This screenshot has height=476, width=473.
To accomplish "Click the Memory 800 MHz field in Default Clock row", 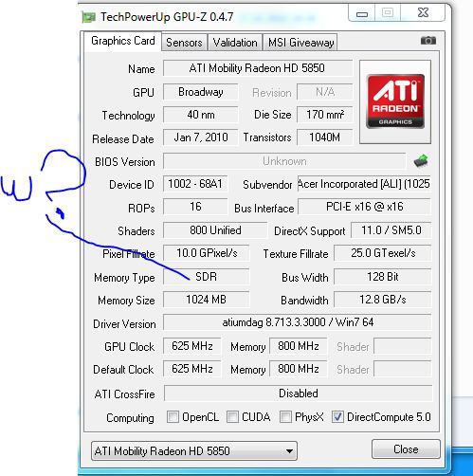I will click(298, 369).
